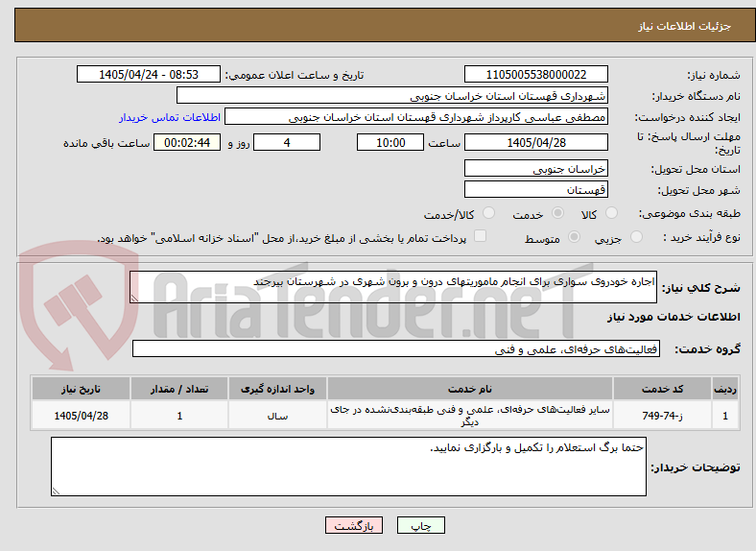
Task: Click the نام خدمت column header
Action: (x=470, y=389)
